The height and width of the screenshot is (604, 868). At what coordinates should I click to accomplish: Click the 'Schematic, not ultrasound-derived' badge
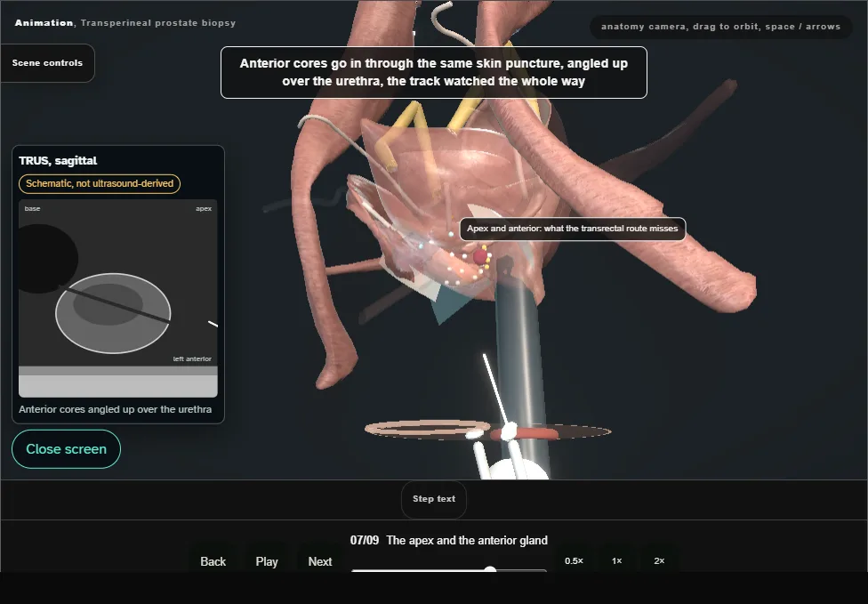(100, 184)
